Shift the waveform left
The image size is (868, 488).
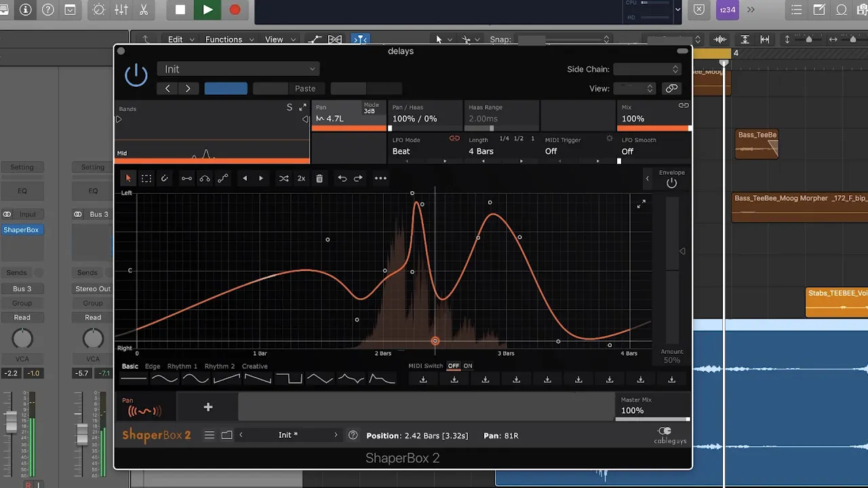pyautogui.click(x=245, y=178)
